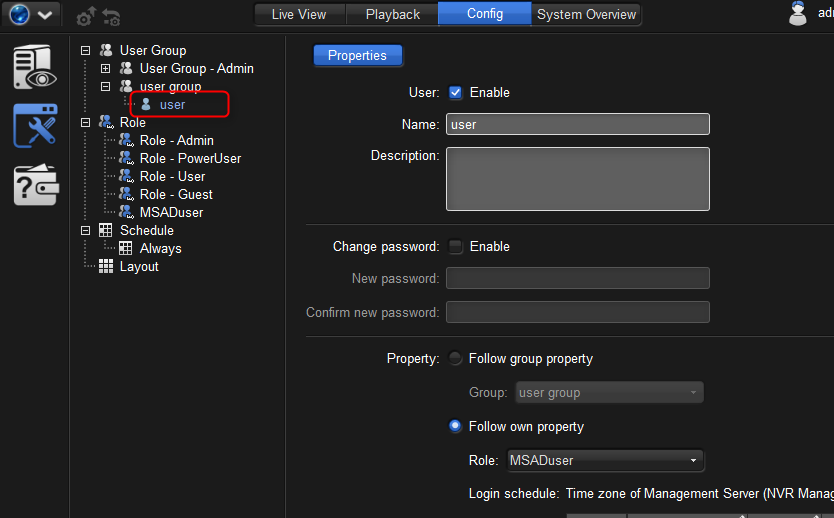Select Role - PowerUser in the tree
The width and height of the screenshot is (834, 518).
pyautogui.click(x=190, y=158)
